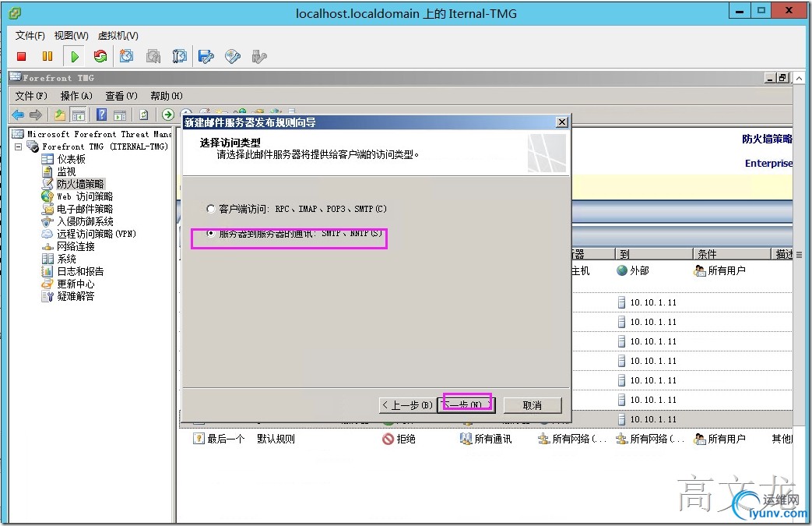This screenshot has height=526, width=812.
Task: Open 视图(W) menu
Action: [72, 35]
